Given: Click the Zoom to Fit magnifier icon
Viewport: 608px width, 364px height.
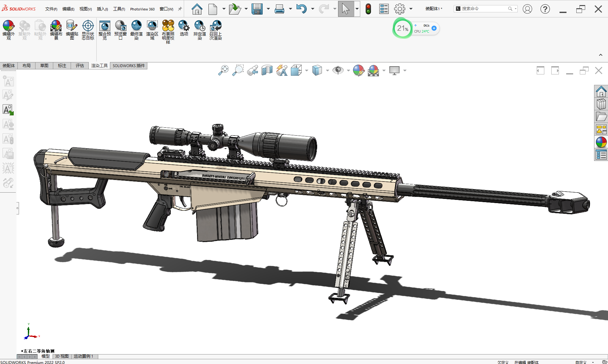Looking at the screenshot, I should tap(223, 70).
